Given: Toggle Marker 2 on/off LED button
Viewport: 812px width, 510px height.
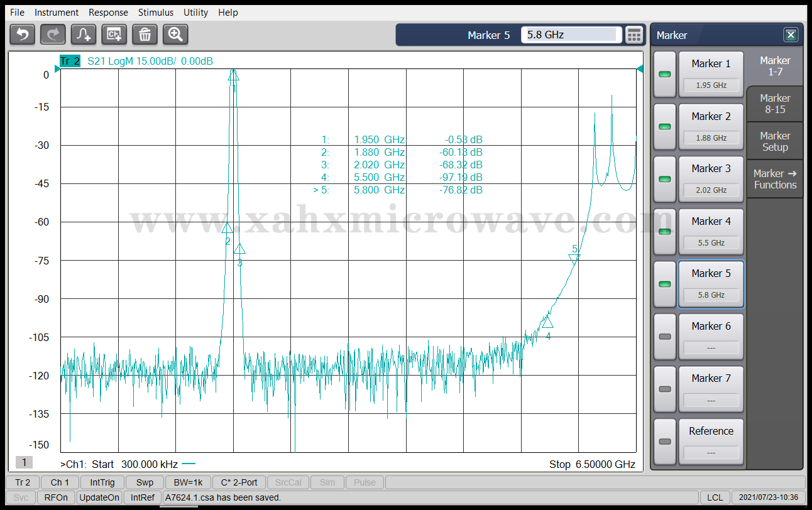Looking at the screenshot, I should [x=664, y=127].
